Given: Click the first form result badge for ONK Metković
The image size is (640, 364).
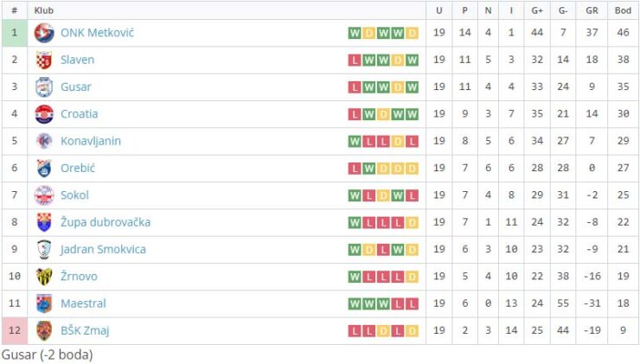Looking at the screenshot, I should tap(355, 33).
